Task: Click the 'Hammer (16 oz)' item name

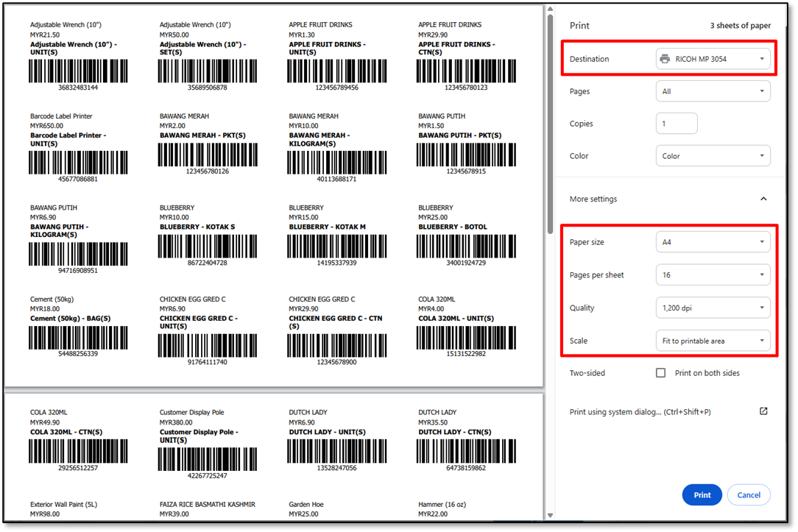Action: pyautogui.click(x=442, y=505)
